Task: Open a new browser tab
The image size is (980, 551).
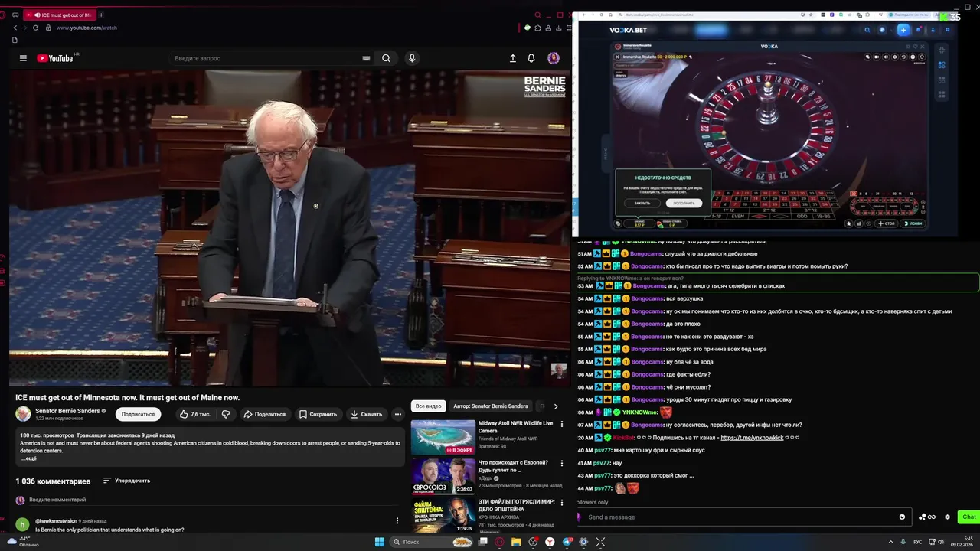Action: [101, 15]
